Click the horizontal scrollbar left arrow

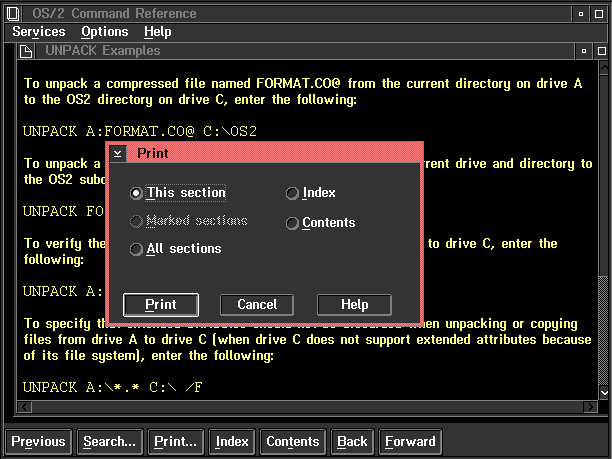tap(25, 407)
